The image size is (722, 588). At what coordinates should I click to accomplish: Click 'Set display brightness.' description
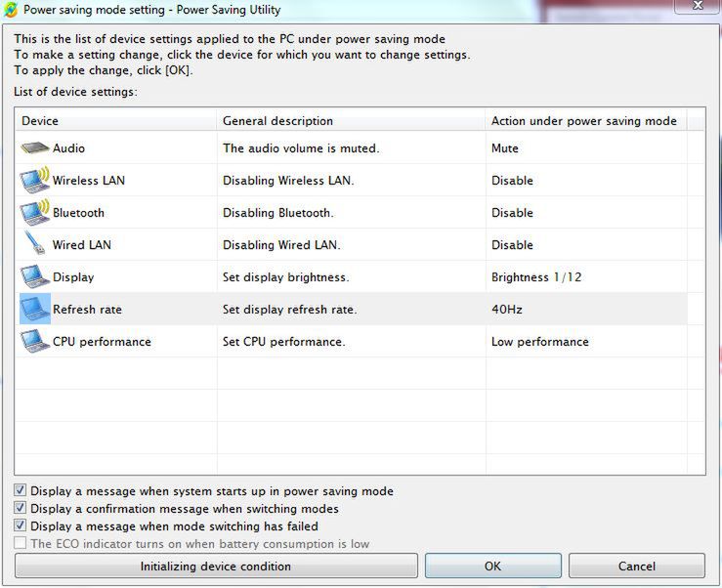285,277
